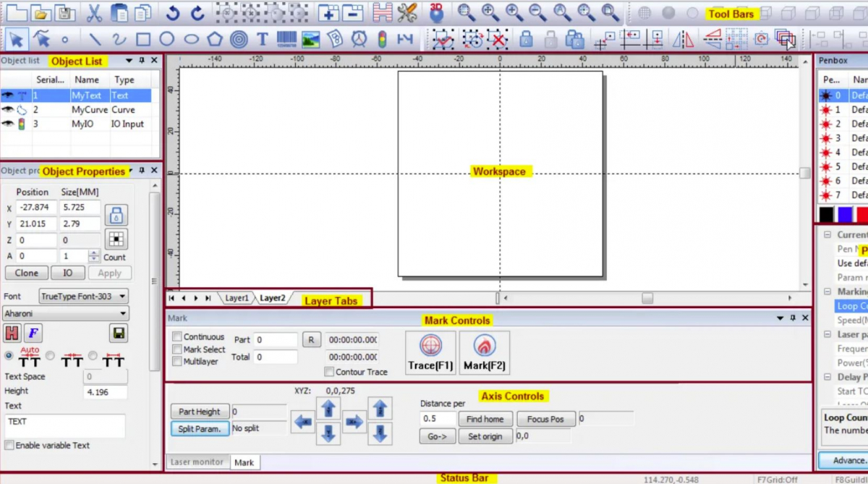Choose the Barcode tool in toolbar
This screenshot has width=868, height=484.
click(286, 39)
